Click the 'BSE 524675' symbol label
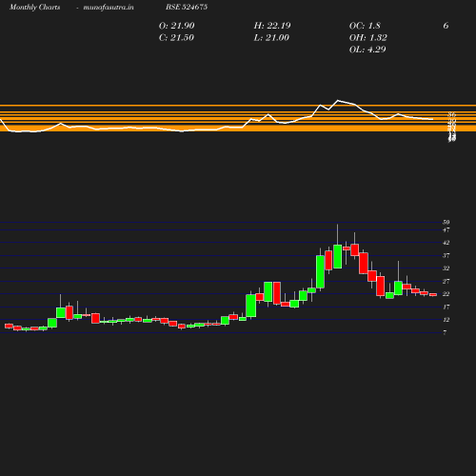Viewport: 476px width, 476px height. (187, 7)
